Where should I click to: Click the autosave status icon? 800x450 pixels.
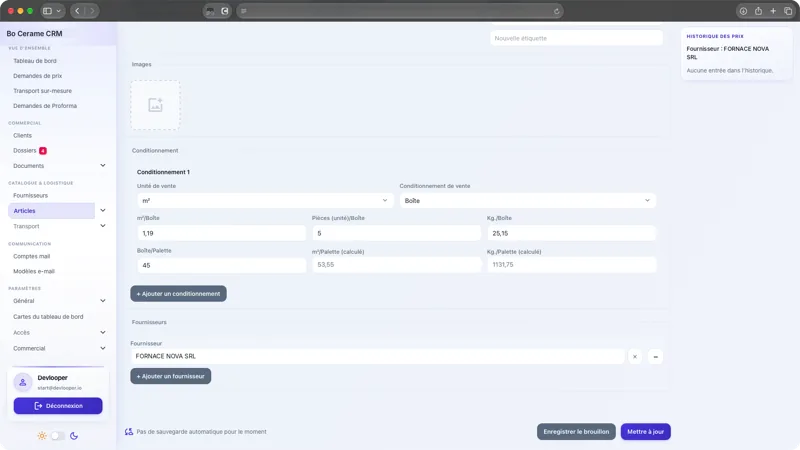click(129, 432)
